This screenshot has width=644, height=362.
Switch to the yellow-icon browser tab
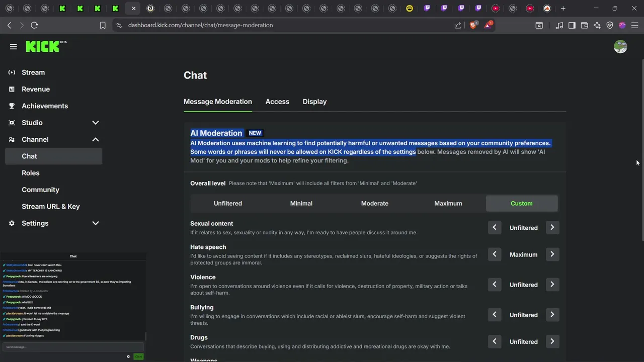pyautogui.click(x=410, y=8)
